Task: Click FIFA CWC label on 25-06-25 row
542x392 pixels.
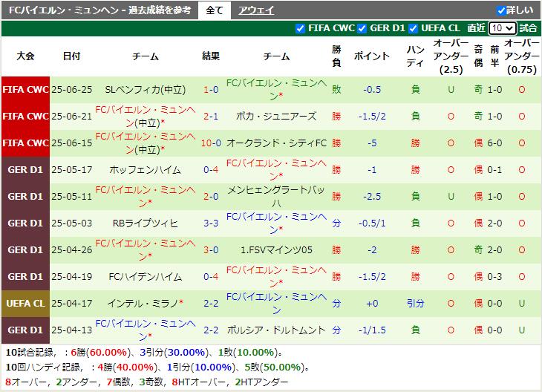Action: [25, 90]
